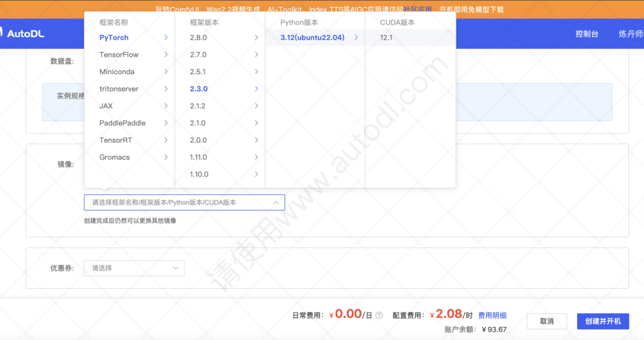Pick framework version 1.10.0
Image resolution: width=644 pixels, height=340 pixels.
click(x=199, y=175)
